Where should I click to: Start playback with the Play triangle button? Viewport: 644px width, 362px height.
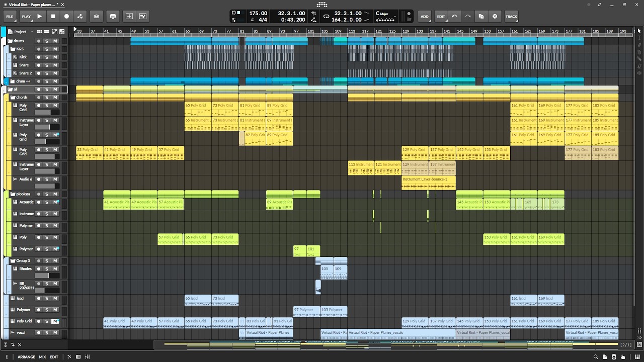40,16
